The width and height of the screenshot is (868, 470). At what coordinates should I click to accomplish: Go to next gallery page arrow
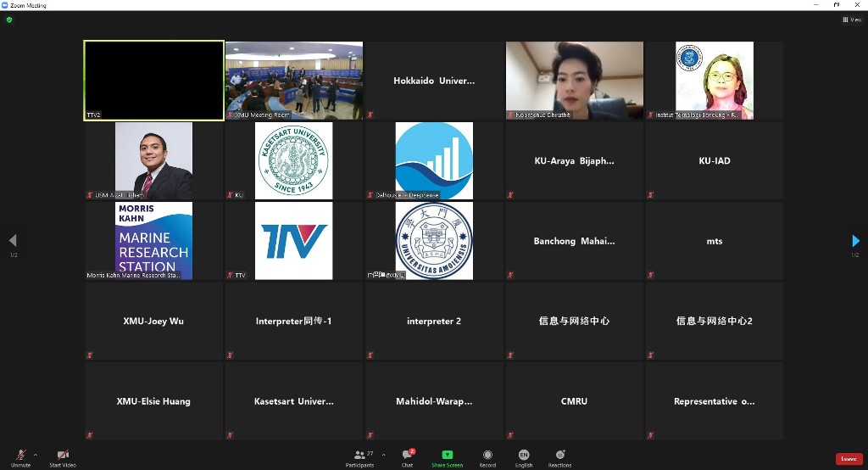855,241
